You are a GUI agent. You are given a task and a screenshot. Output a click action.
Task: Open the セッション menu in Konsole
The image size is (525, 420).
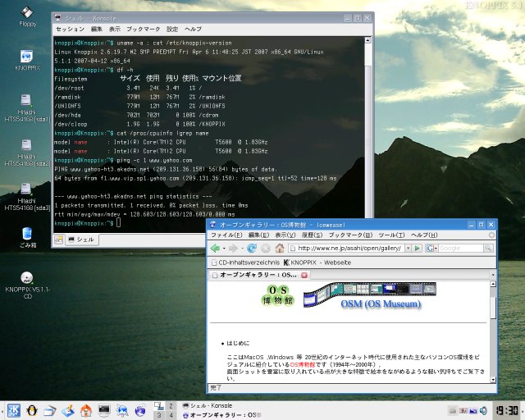(x=70, y=30)
